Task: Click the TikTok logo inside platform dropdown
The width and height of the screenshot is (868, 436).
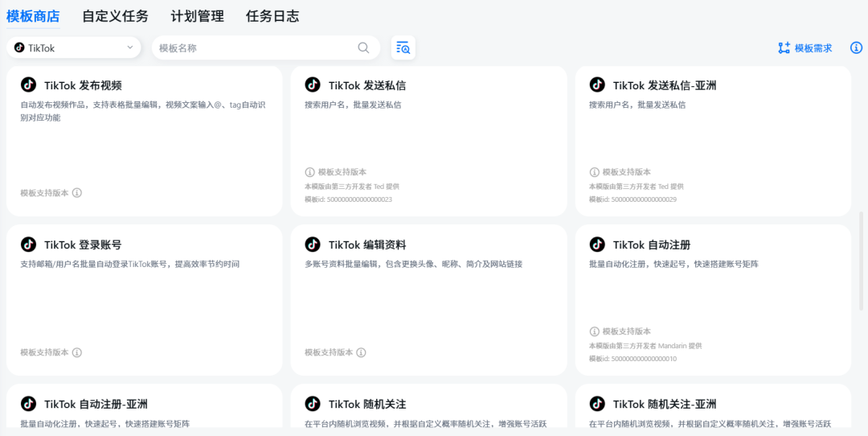Action: click(x=19, y=47)
